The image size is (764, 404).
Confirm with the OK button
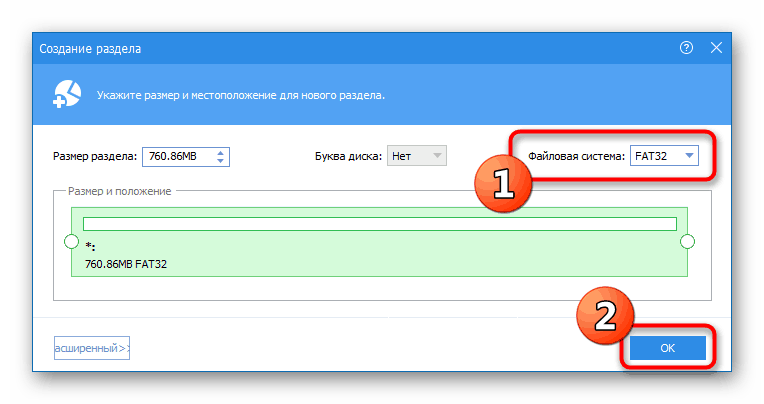pyautogui.click(x=668, y=348)
